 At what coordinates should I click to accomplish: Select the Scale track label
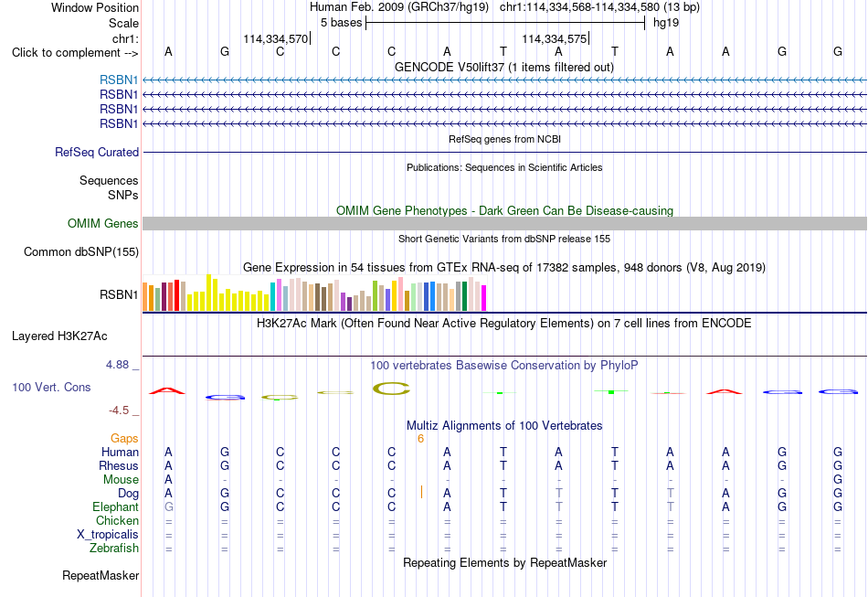[123, 23]
